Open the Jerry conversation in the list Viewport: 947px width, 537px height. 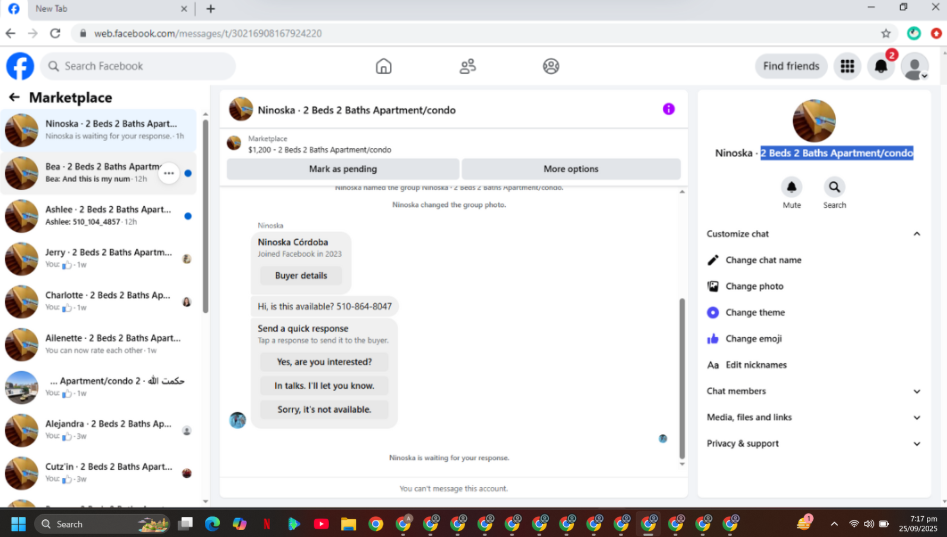point(98,259)
